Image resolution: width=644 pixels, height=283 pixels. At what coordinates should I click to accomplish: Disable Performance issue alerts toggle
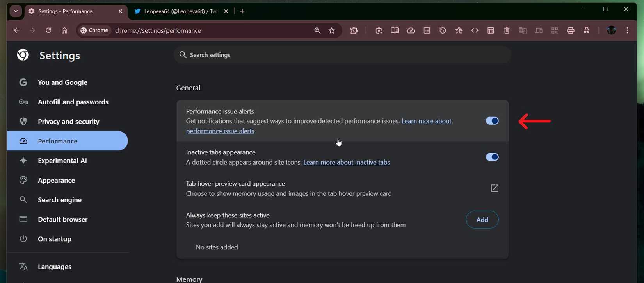pos(492,121)
